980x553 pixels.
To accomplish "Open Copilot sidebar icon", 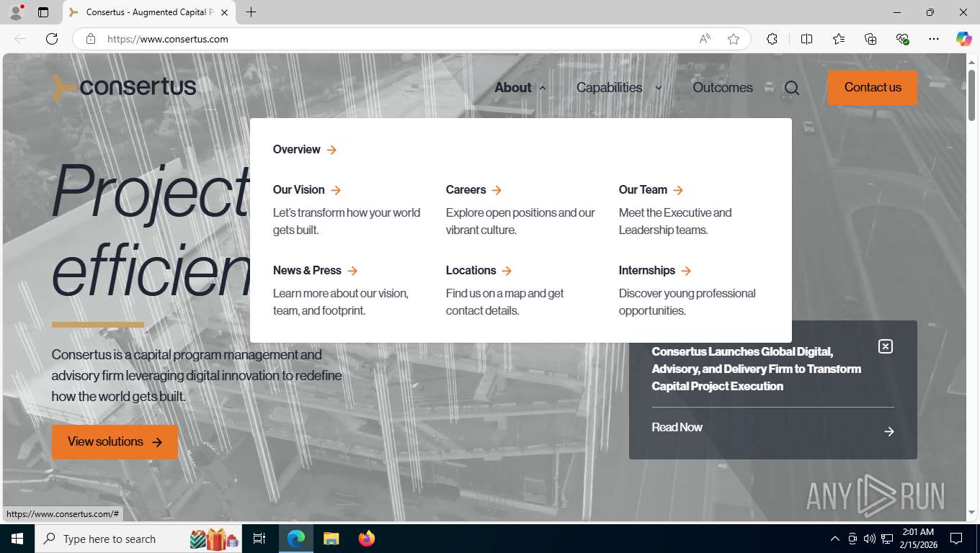I will [x=964, y=39].
